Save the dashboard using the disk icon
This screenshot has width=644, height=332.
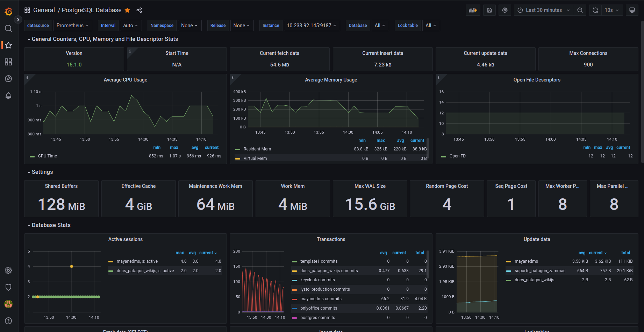(x=489, y=10)
